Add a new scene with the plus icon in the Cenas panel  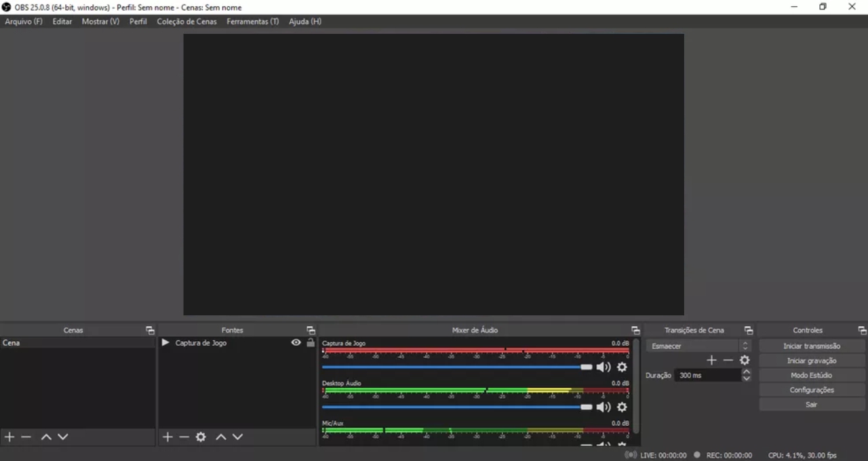(9, 437)
